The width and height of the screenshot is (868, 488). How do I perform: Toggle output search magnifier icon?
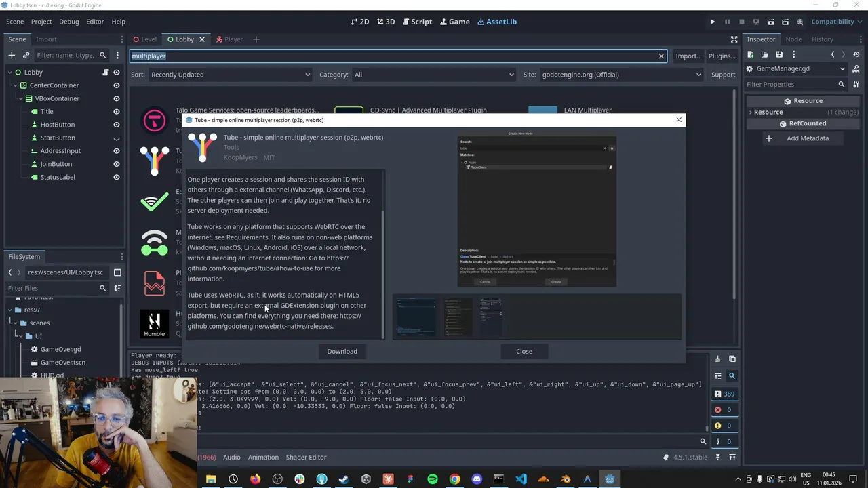pyautogui.click(x=732, y=375)
